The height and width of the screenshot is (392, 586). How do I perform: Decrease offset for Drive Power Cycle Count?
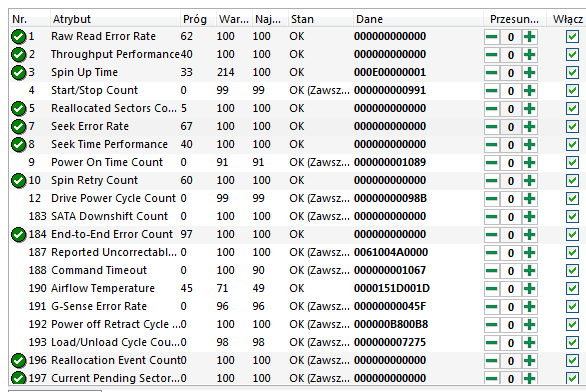pyautogui.click(x=492, y=198)
